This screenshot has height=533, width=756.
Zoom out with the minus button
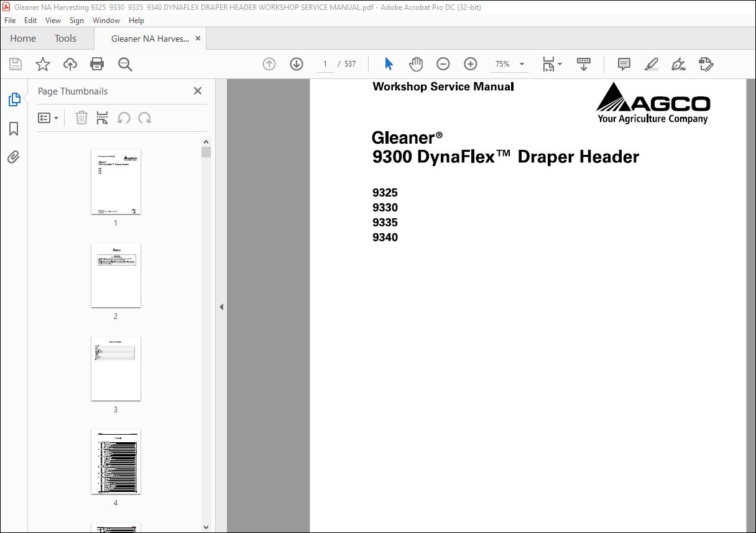click(443, 64)
